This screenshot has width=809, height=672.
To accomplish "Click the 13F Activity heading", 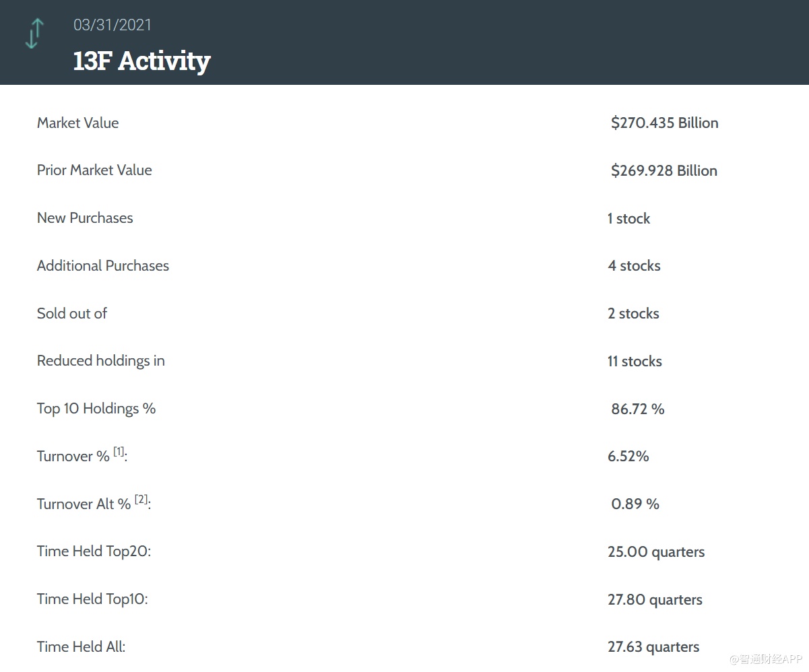I will coord(141,61).
